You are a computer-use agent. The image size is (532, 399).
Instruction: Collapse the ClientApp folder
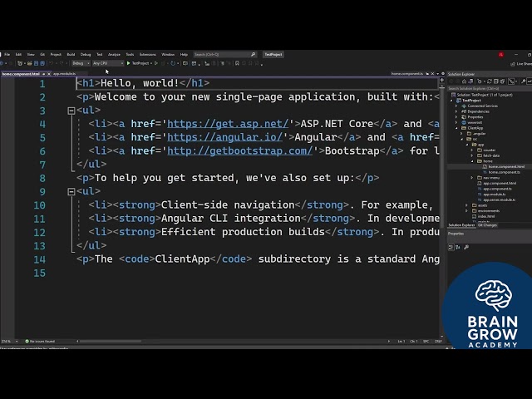[x=457, y=128]
